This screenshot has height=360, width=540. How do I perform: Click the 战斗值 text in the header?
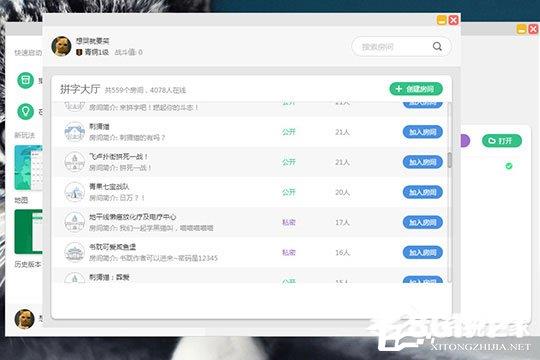pyautogui.click(x=128, y=52)
